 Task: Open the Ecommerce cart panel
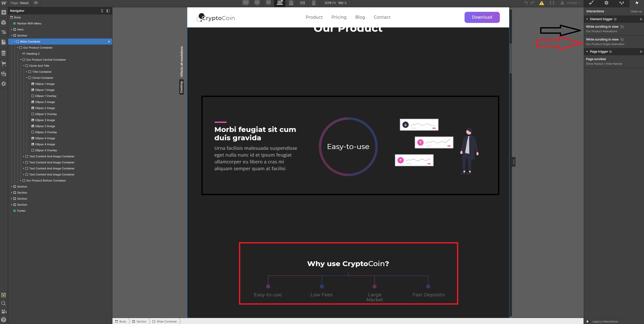pyautogui.click(x=4, y=63)
